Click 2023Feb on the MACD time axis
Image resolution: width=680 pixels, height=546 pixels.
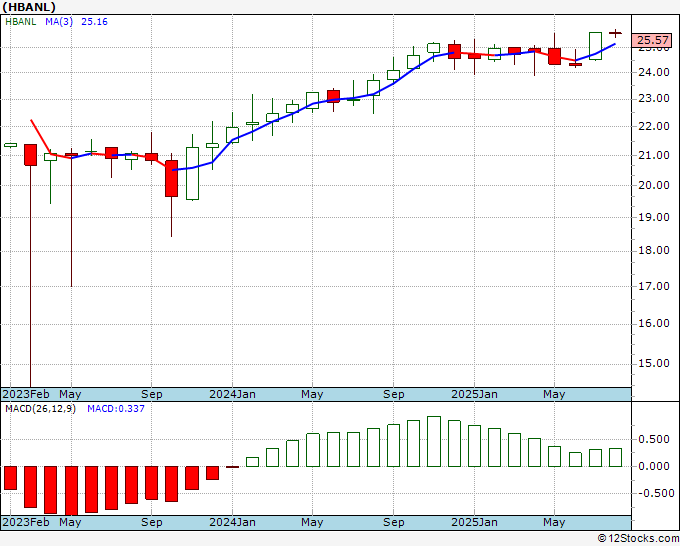pos(26,522)
